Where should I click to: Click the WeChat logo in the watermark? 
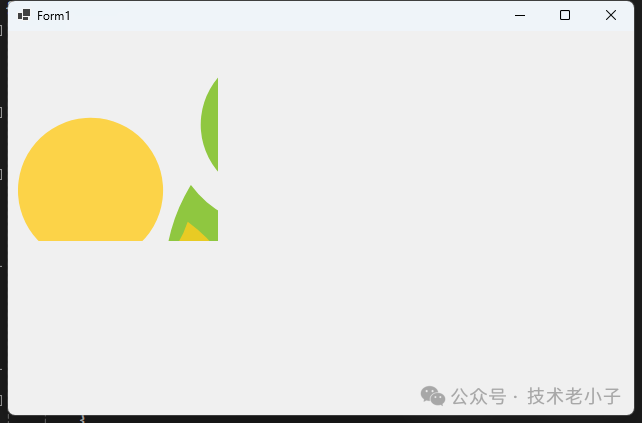pos(433,396)
